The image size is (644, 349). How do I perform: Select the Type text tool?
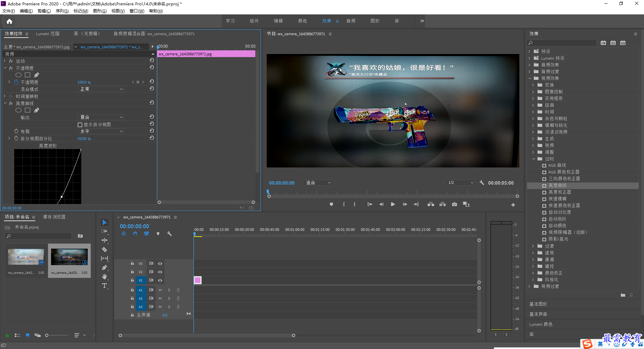[x=104, y=286]
